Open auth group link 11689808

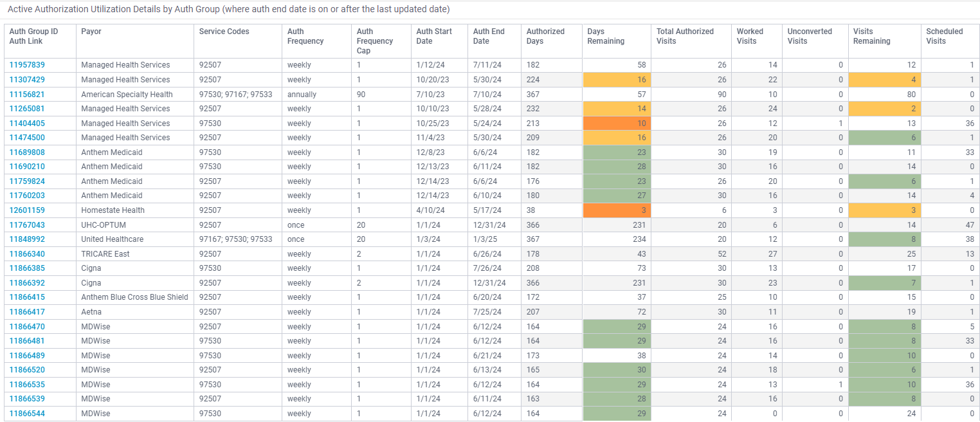coord(27,152)
